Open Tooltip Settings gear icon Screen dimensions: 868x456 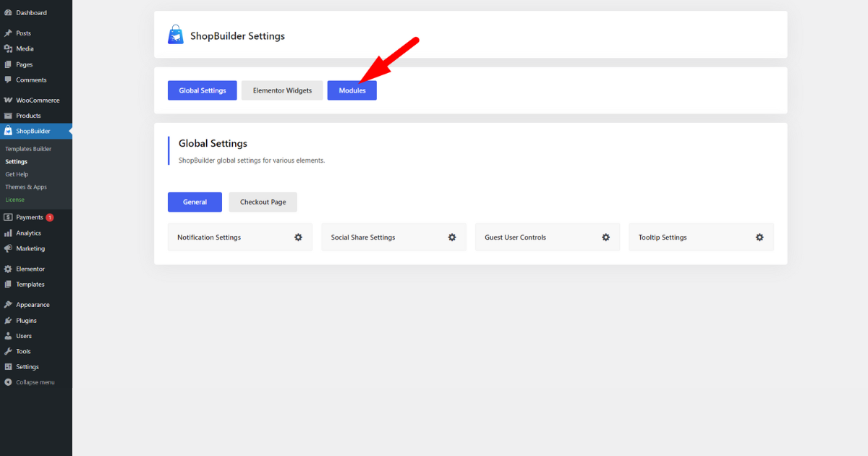coord(759,237)
